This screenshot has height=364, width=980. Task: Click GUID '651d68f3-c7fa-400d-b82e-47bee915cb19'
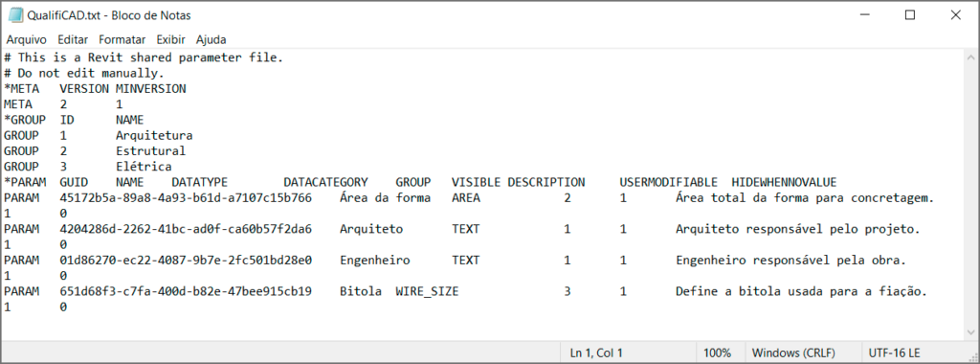tap(186, 291)
